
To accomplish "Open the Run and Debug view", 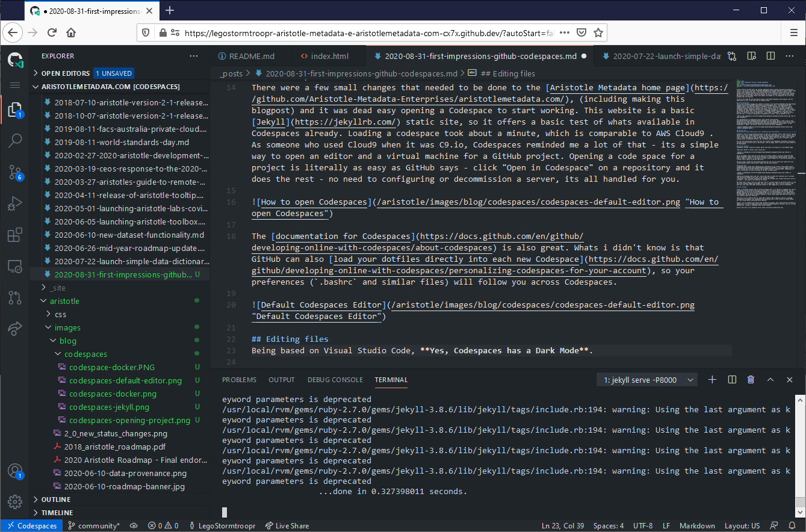I will [15, 204].
